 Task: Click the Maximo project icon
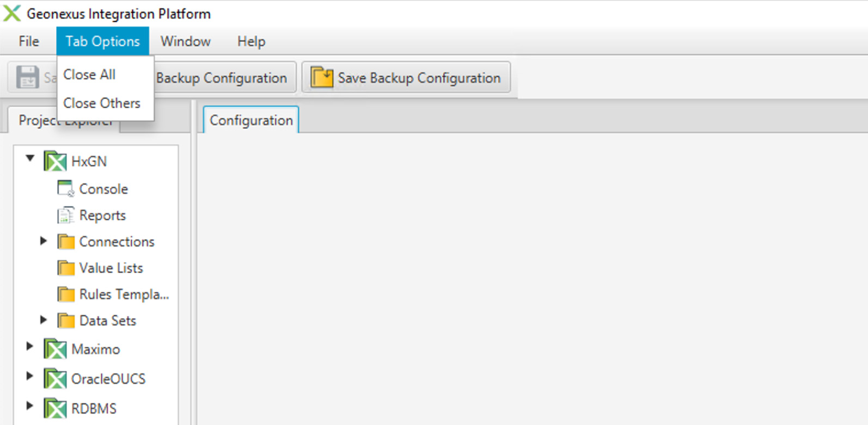[55, 349]
